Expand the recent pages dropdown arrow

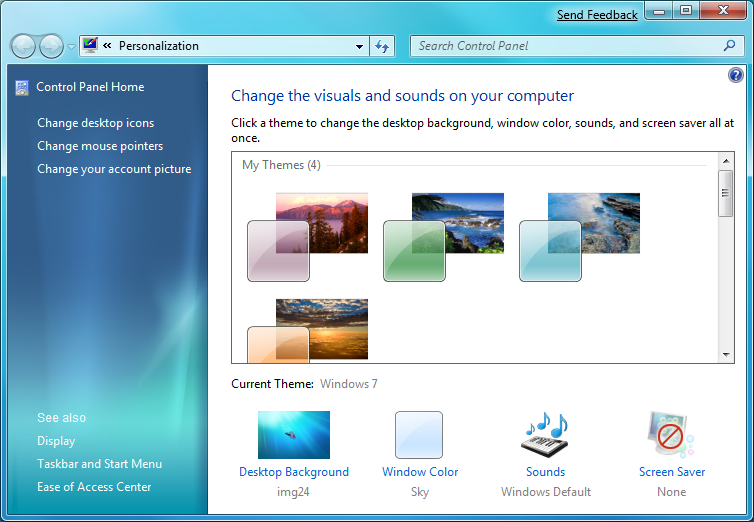(71, 47)
